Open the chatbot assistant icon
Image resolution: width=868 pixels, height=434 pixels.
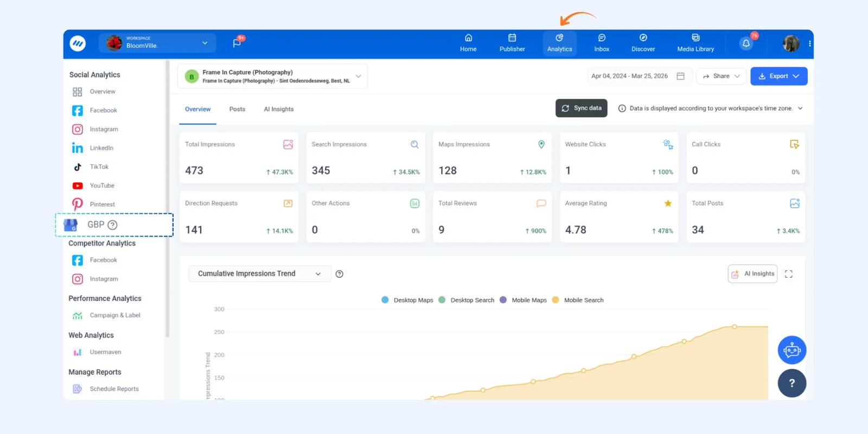click(x=792, y=350)
